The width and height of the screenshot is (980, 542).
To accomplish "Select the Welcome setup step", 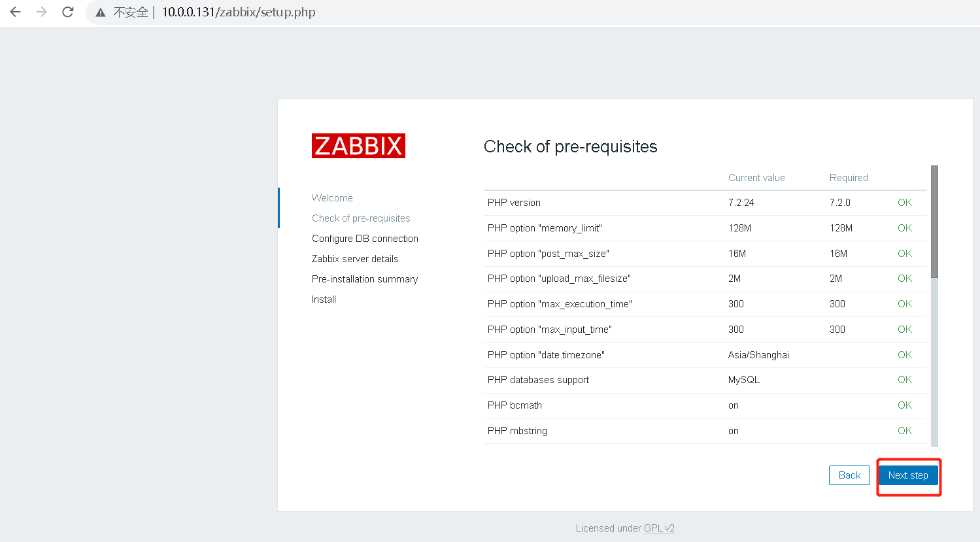I will 332,198.
